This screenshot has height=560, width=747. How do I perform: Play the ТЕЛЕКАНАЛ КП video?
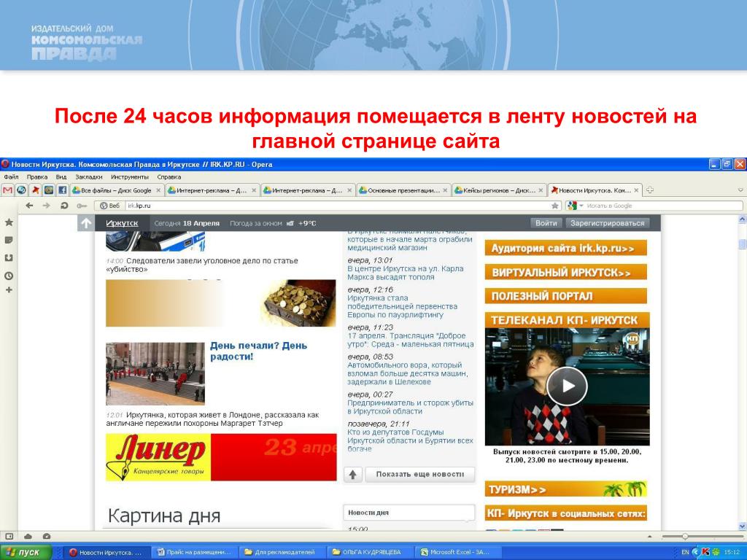[x=567, y=386]
